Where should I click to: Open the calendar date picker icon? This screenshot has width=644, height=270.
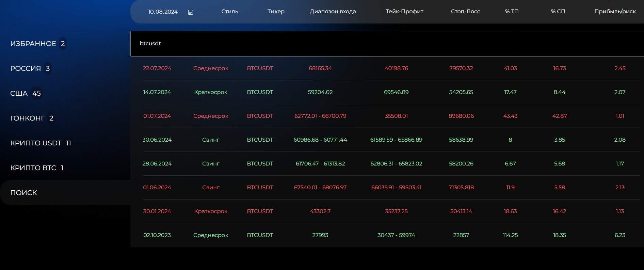click(191, 12)
